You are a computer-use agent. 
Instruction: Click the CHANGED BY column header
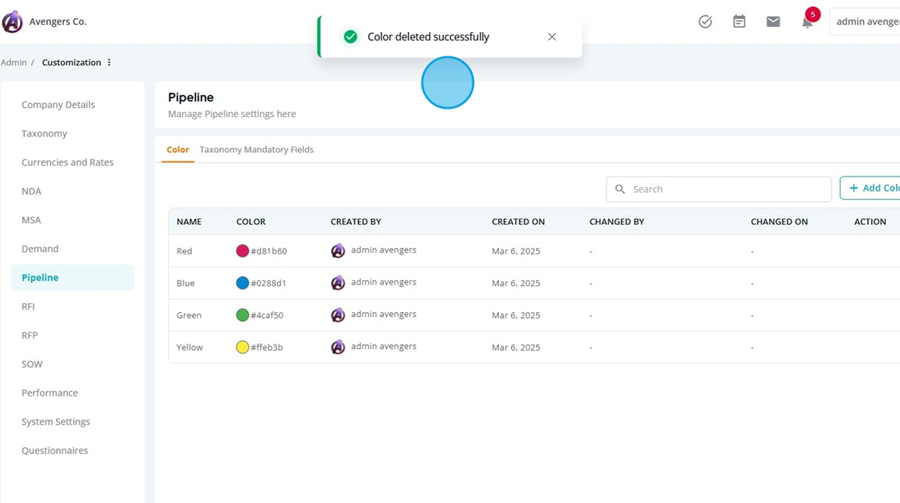[616, 222]
